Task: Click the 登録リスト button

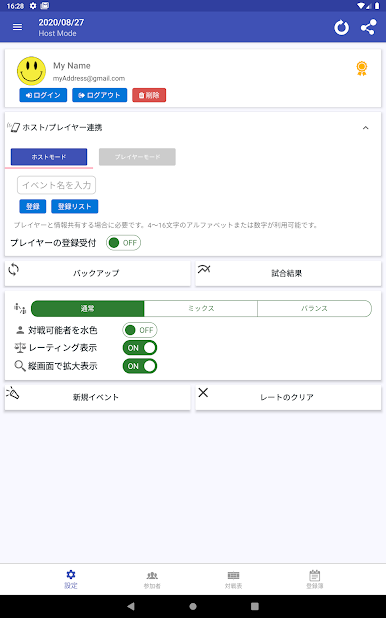Action: (x=75, y=207)
